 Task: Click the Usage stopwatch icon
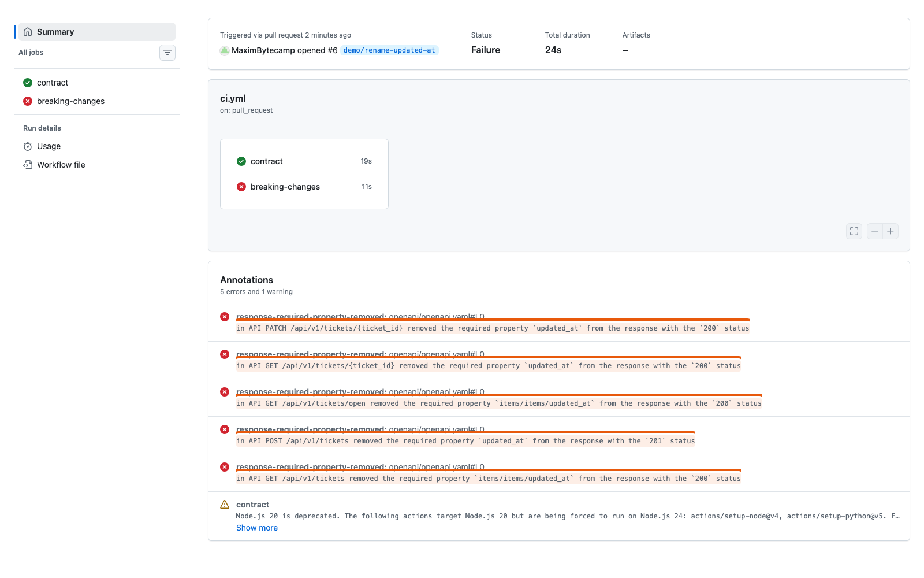pyautogui.click(x=28, y=146)
